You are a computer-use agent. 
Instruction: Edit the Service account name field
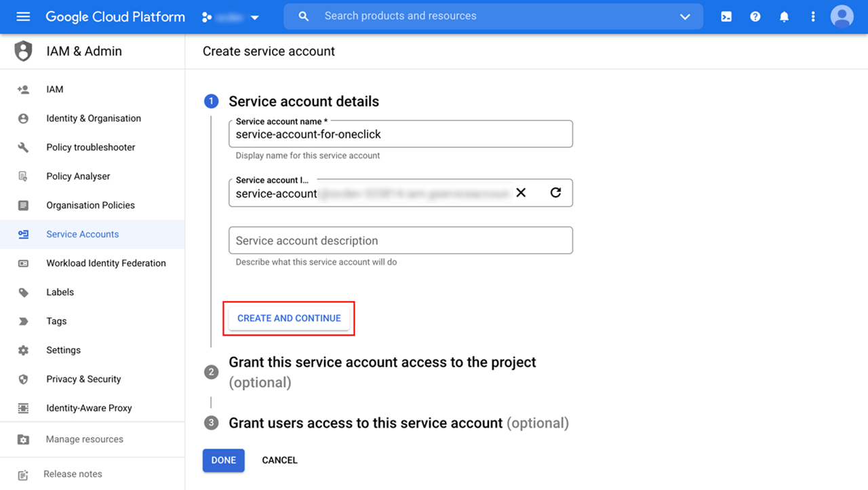pos(401,134)
